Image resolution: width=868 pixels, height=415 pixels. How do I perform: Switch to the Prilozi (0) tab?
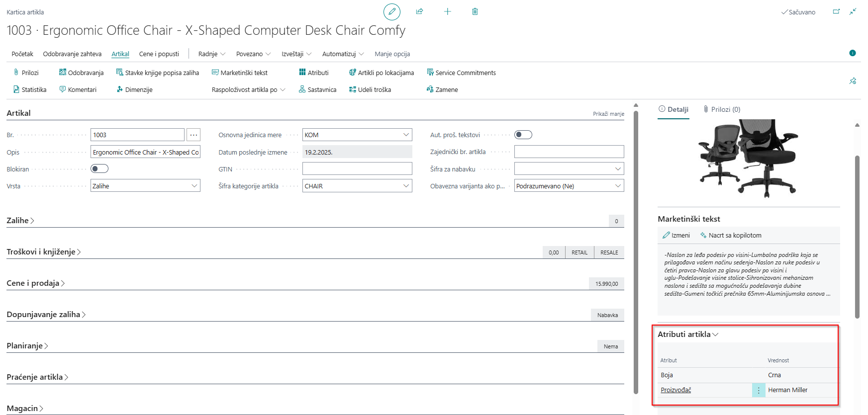tap(722, 109)
